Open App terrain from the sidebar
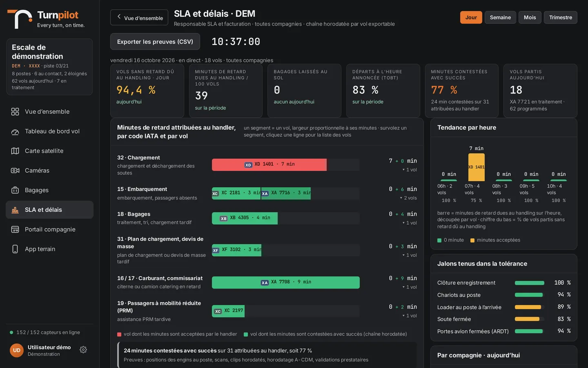The height and width of the screenshot is (368, 588). 49,249
